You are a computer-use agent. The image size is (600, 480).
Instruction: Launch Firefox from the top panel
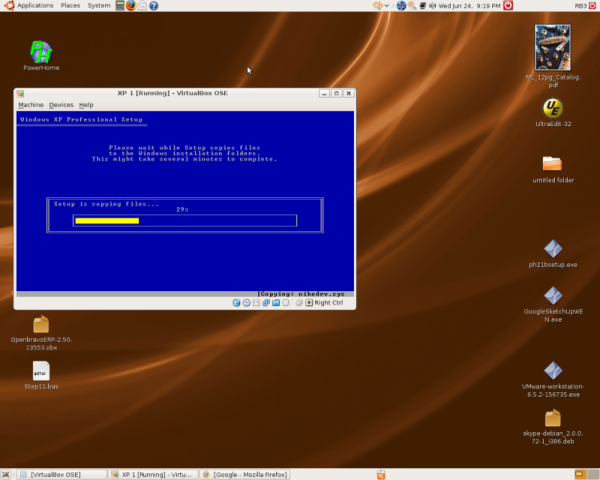[131, 5]
